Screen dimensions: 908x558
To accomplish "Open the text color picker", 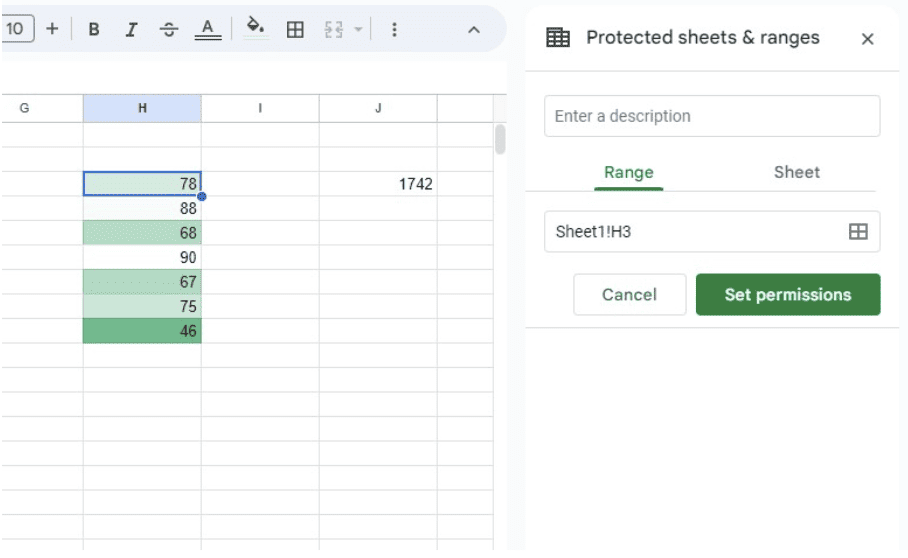I will coord(207,29).
